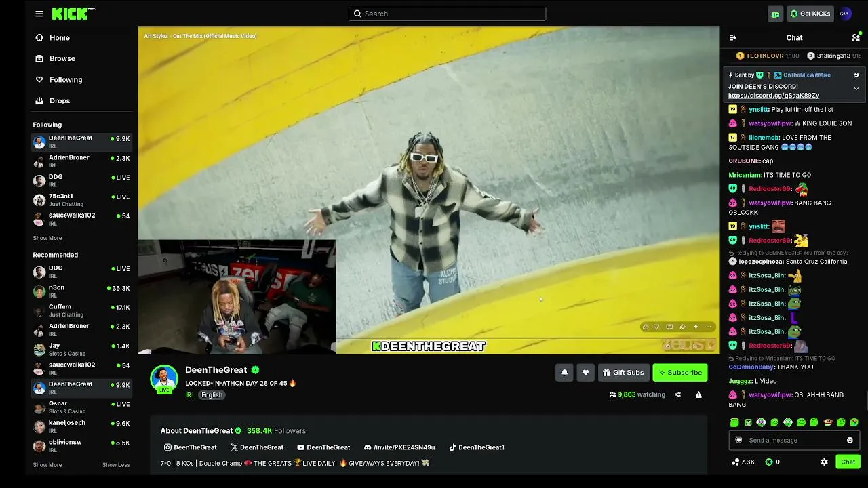Open DeenTheGreat's YouTube link

point(323,447)
